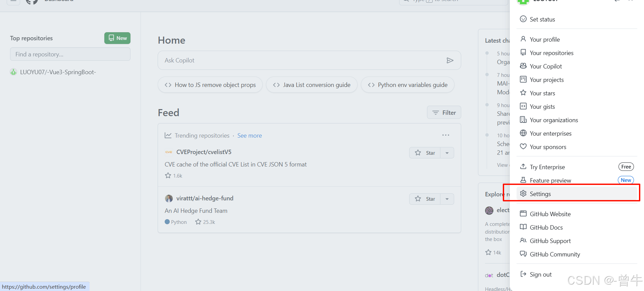
Task: Open Your Copilot entry
Action: 577,66
